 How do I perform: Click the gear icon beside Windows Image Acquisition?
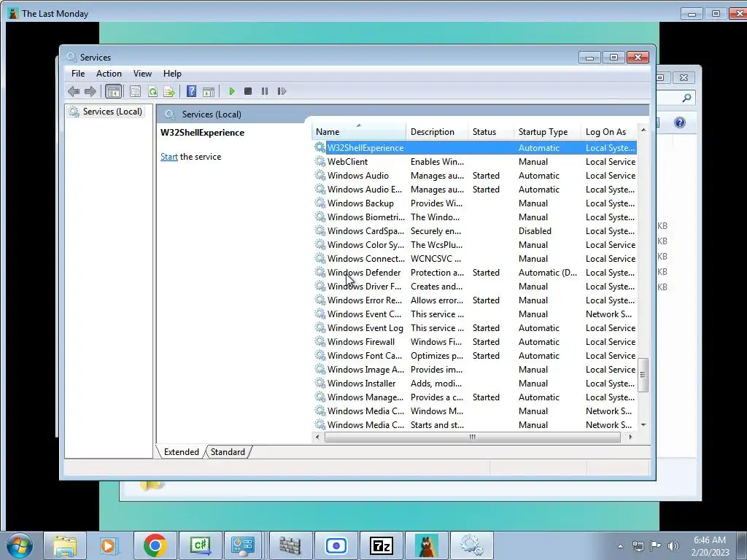(320, 369)
